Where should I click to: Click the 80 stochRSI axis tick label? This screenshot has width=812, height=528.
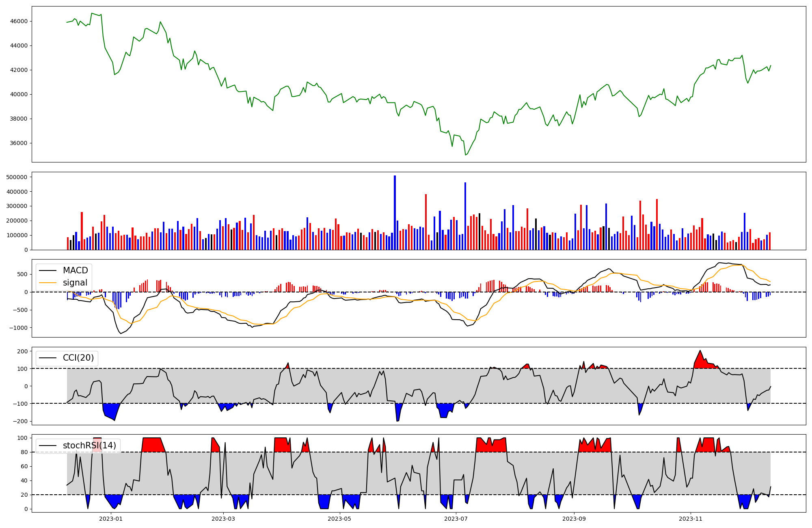click(x=24, y=452)
